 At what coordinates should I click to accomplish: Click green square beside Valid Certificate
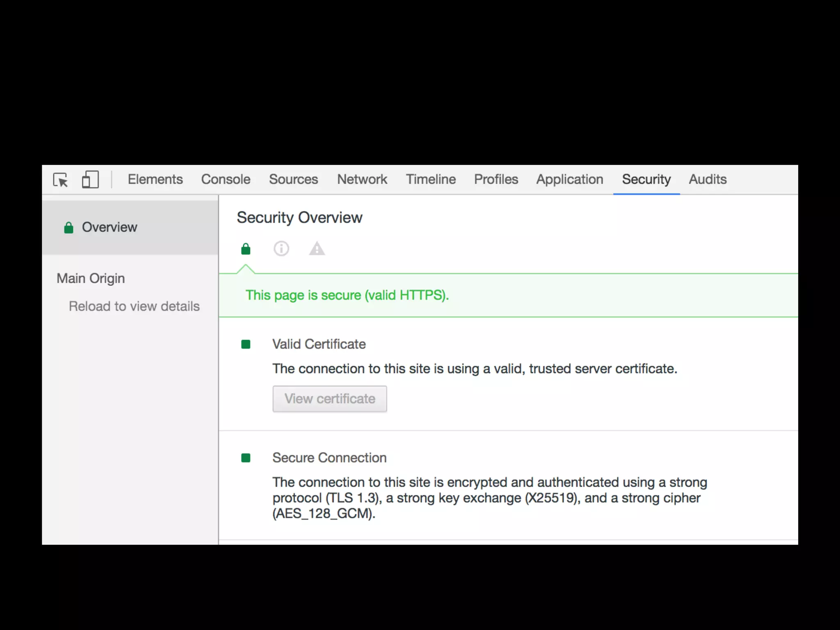[246, 344]
